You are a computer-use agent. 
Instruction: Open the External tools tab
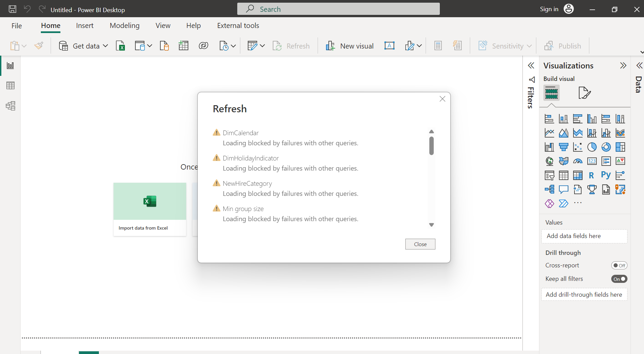pos(238,25)
